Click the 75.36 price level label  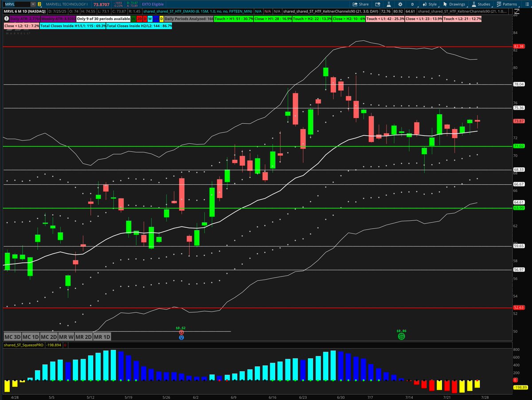coord(518,108)
